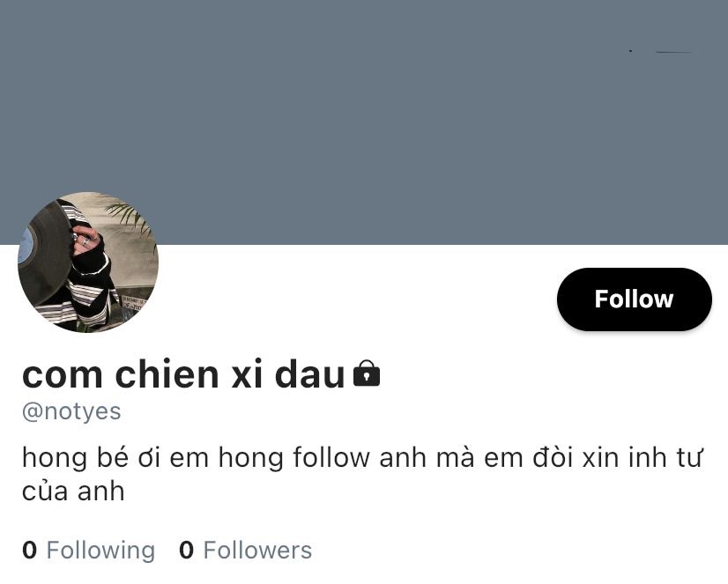Click the plant leaves in the avatar
This screenshot has height=584, width=728.
point(131,218)
